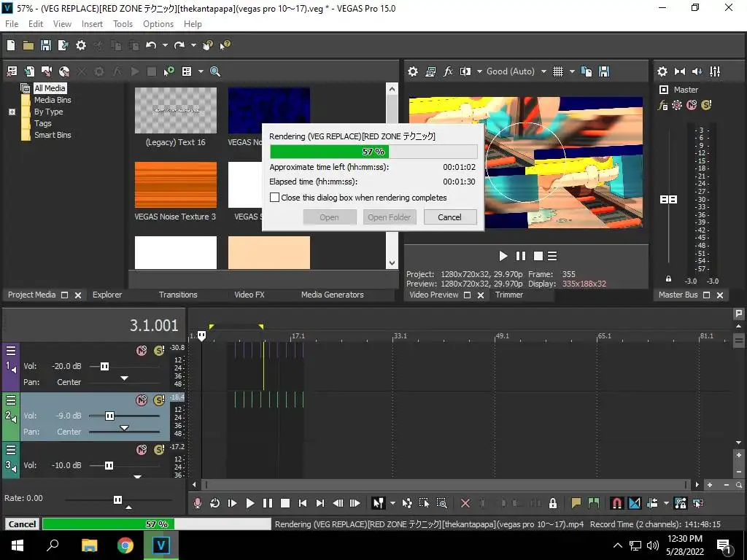Switch to the Trimmer tab
The height and width of the screenshot is (560, 747).
(x=508, y=295)
